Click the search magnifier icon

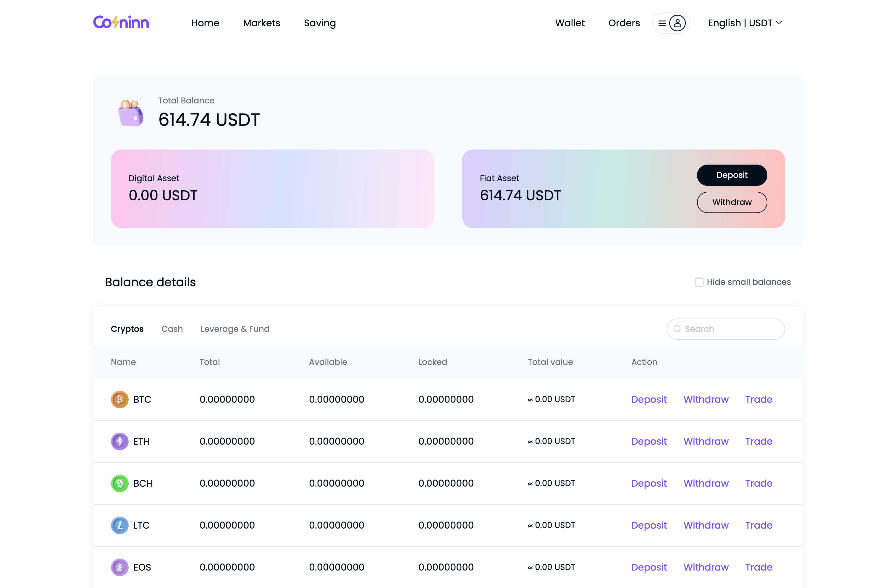pos(677,329)
